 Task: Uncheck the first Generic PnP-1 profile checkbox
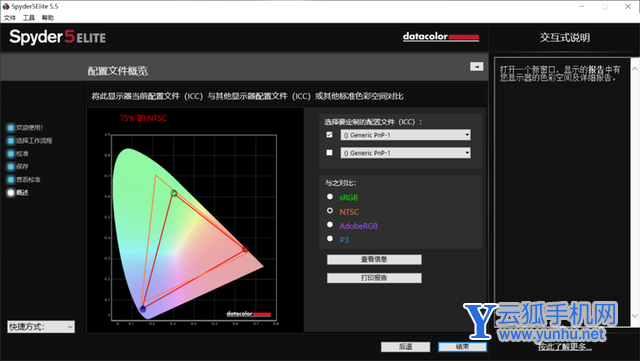[x=329, y=135]
